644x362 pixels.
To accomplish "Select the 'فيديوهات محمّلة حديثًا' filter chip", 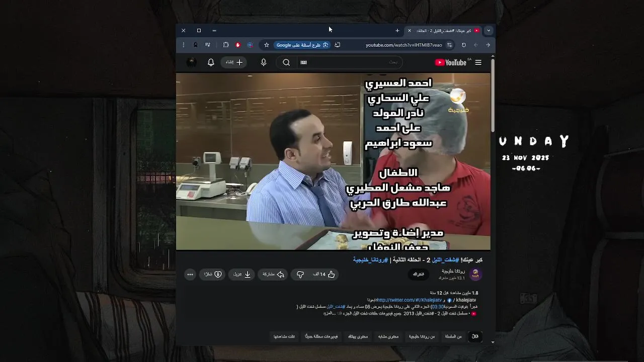I will tap(321, 336).
